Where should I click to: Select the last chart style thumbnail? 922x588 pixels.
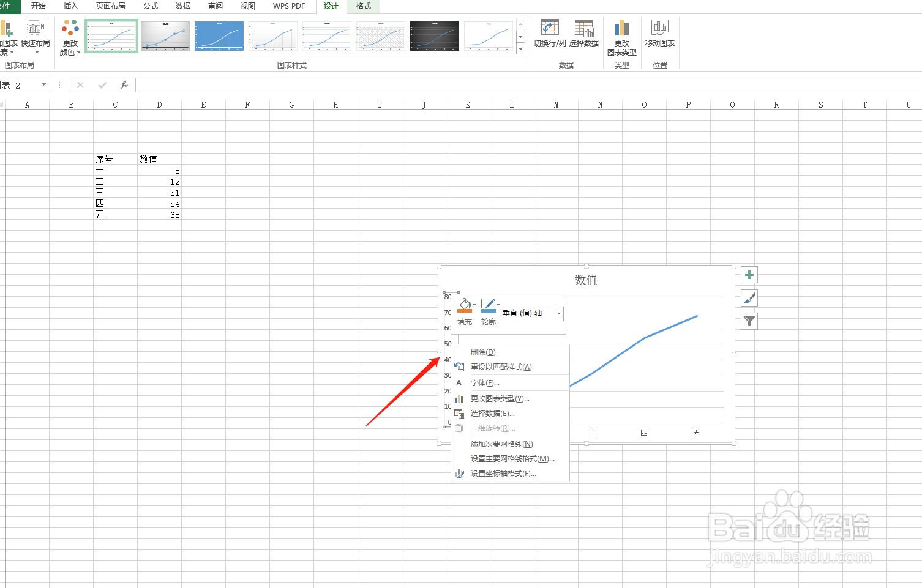click(x=489, y=36)
